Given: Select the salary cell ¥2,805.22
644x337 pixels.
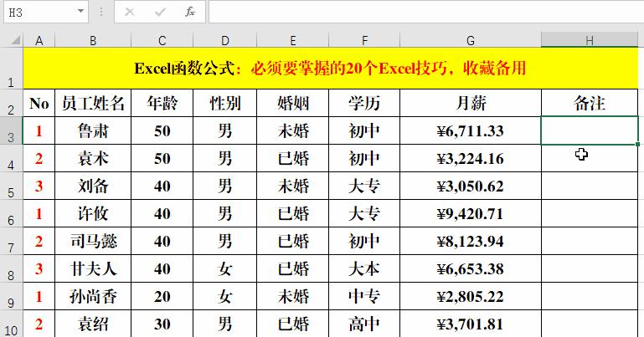Looking at the screenshot, I should [471, 296].
